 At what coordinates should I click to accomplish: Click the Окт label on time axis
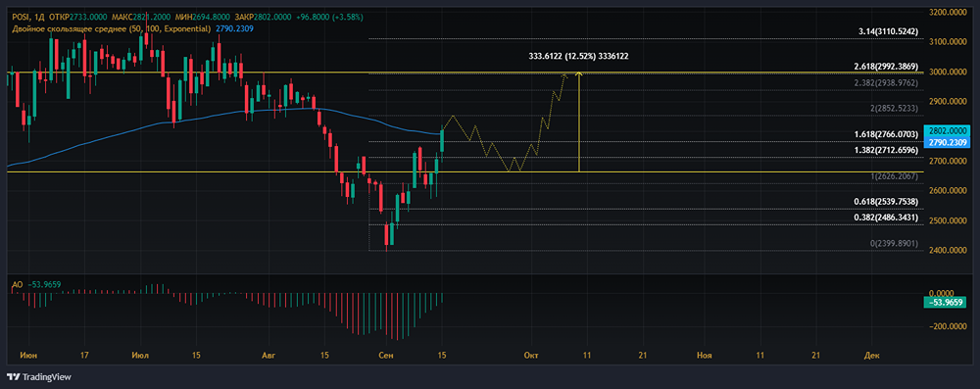[531, 355]
